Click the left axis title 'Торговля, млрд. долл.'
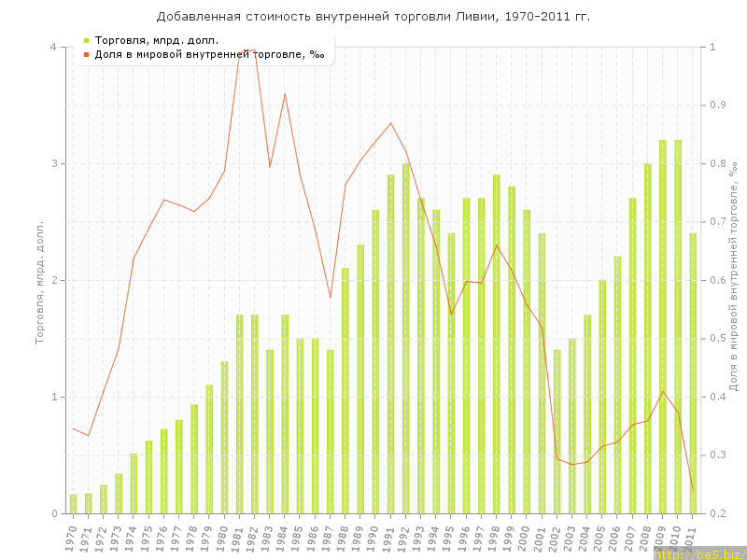 coord(40,282)
